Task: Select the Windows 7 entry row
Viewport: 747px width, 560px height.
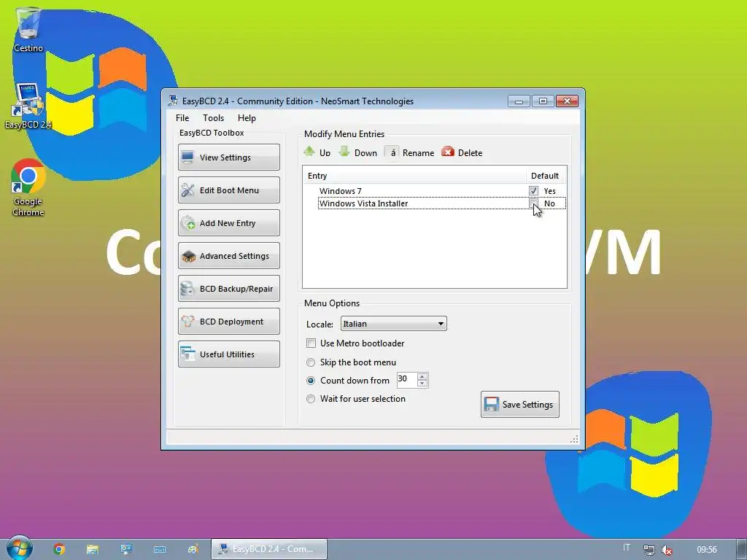Action: [435, 190]
